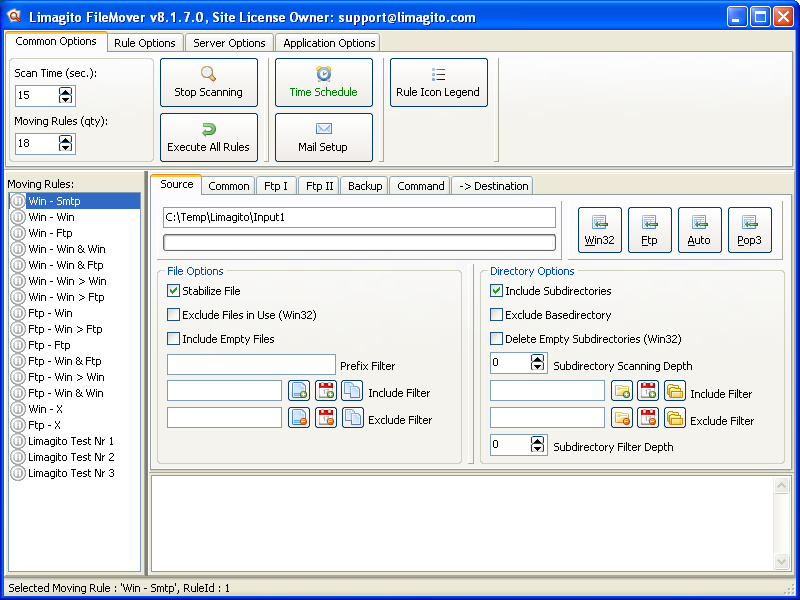
Task: Switch to the Server Options tab
Action: tap(230, 43)
